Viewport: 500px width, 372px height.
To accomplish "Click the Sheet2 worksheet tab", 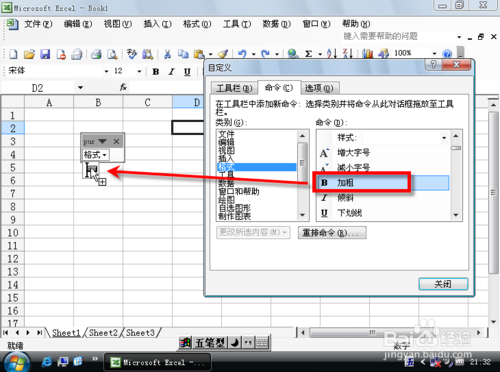I will point(103,333).
